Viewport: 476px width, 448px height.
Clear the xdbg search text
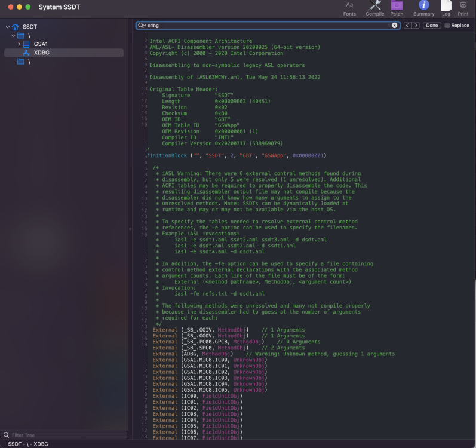point(394,26)
